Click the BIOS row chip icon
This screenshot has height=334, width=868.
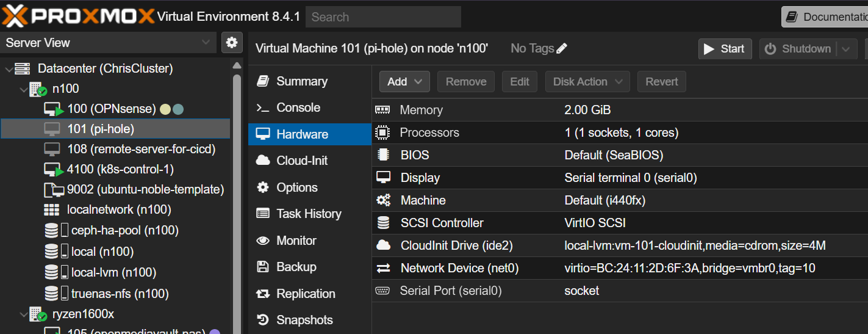(382, 155)
